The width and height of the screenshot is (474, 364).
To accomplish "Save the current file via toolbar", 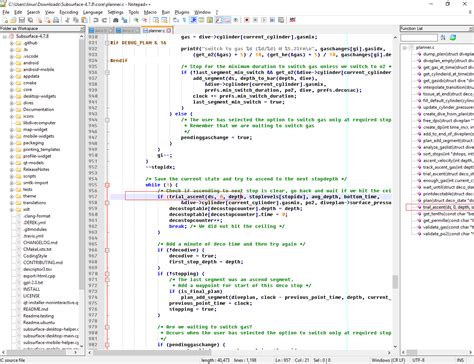I will (22, 20).
